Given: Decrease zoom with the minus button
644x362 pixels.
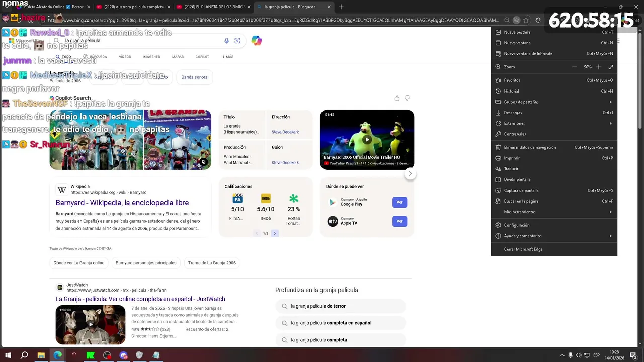Looking at the screenshot, I should coord(575,67).
